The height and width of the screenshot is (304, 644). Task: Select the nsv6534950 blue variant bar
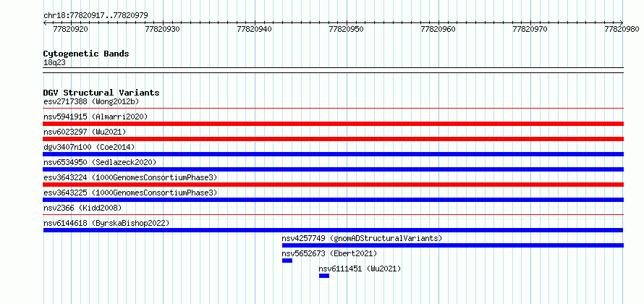(334, 169)
